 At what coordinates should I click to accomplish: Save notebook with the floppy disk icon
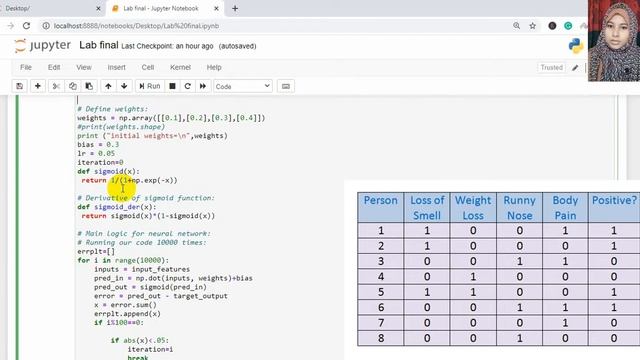pyautogui.click(x=20, y=86)
